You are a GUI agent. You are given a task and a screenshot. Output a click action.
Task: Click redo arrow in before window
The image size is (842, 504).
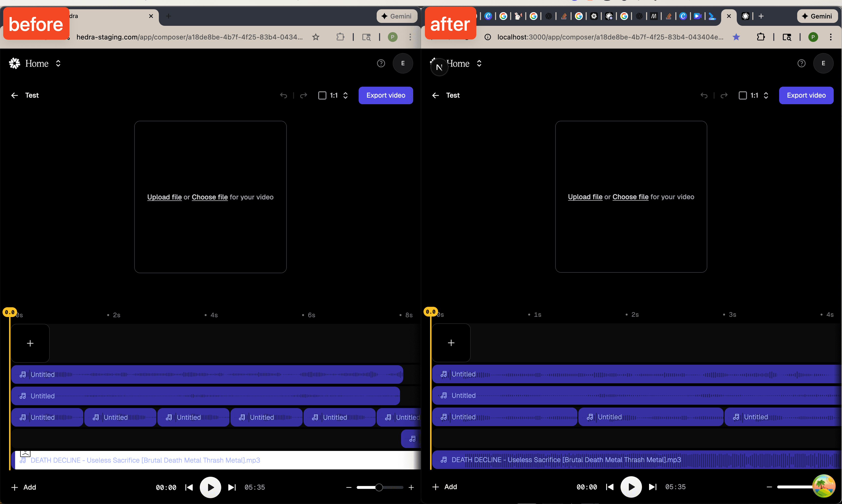tap(303, 95)
